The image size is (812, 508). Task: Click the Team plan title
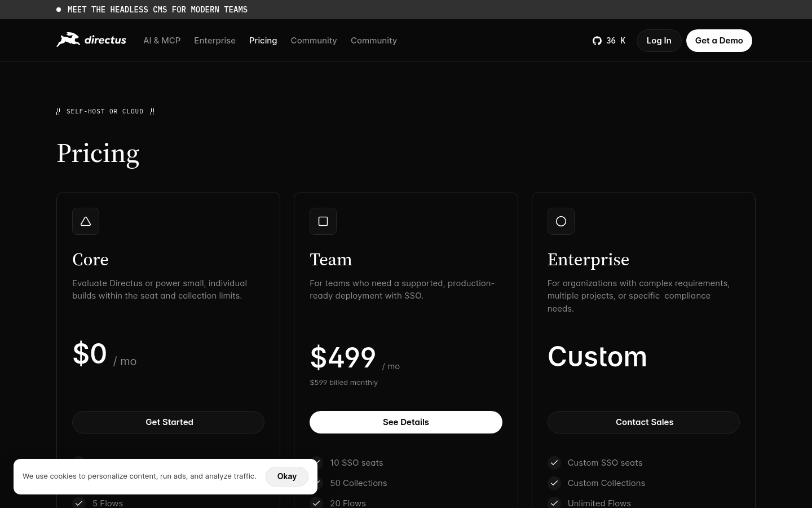pos(331,260)
